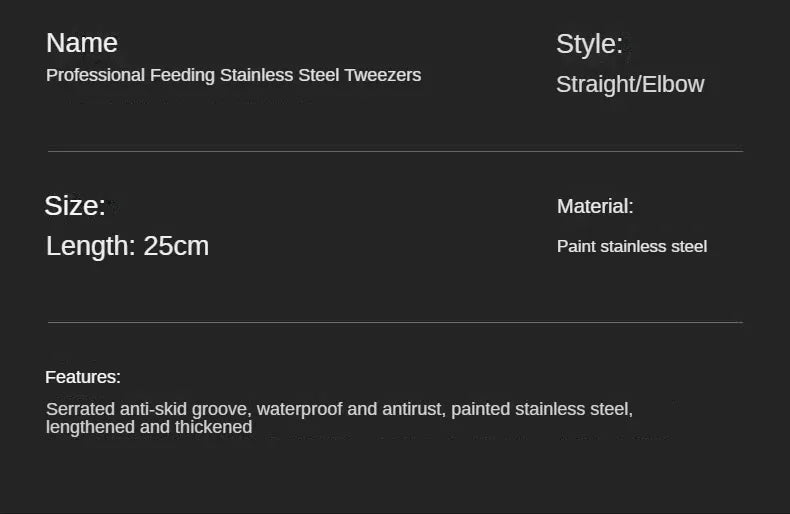Click the "Size:" heading
The image size is (790, 514).
pos(75,206)
